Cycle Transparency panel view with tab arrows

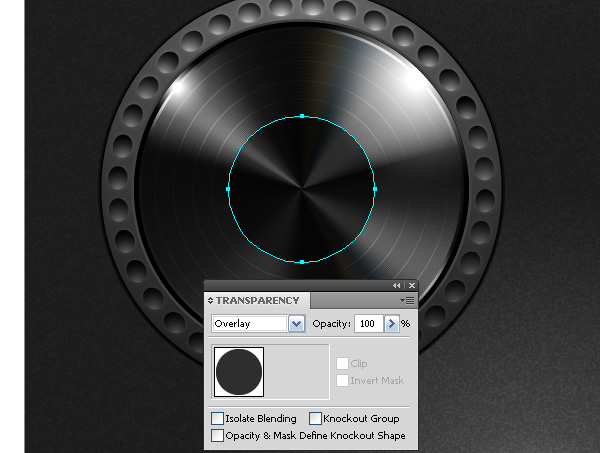(x=210, y=301)
